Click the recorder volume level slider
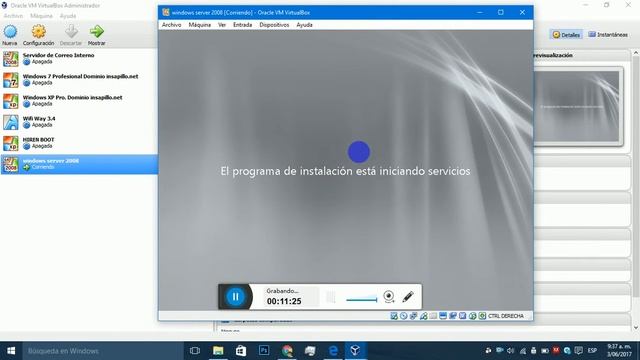 (362, 299)
